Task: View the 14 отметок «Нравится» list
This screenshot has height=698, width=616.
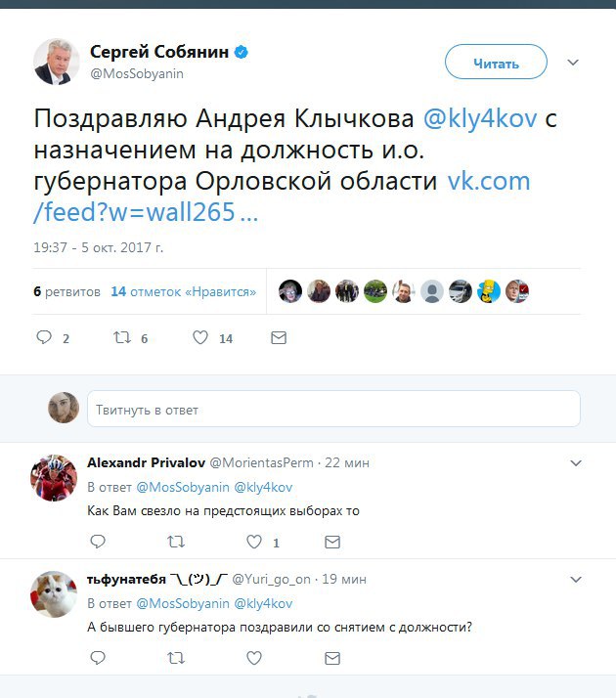Action: [184, 291]
